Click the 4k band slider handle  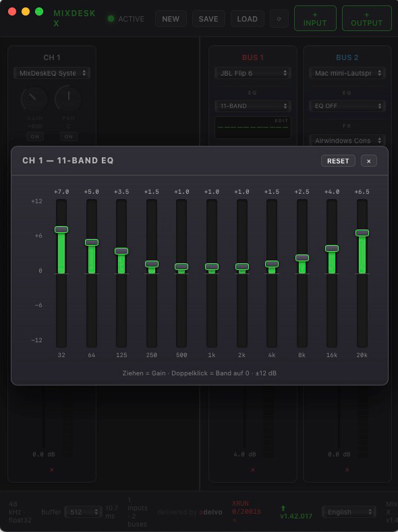tap(272, 263)
